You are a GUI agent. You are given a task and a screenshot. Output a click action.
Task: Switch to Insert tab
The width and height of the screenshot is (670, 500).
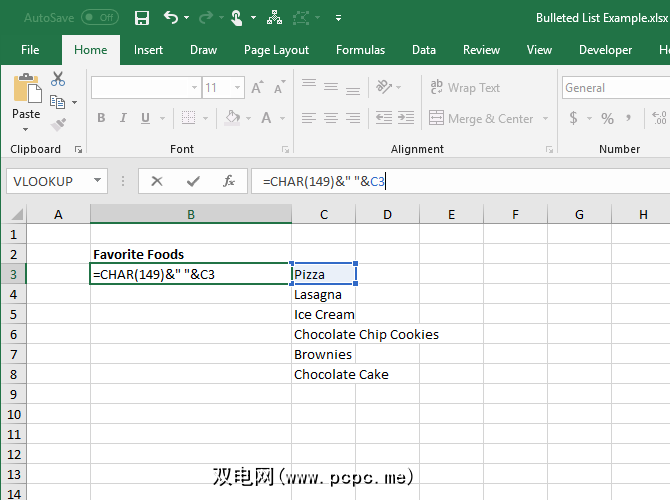pos(148,50)
